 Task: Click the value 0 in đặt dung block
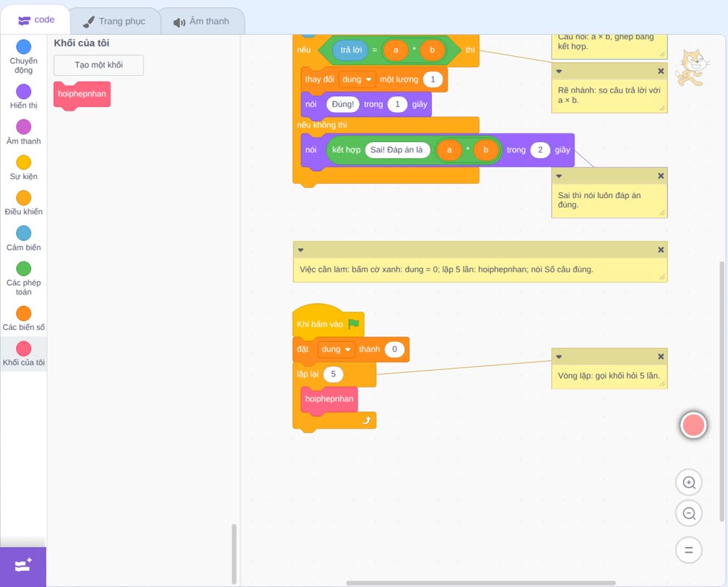(394, 350)
